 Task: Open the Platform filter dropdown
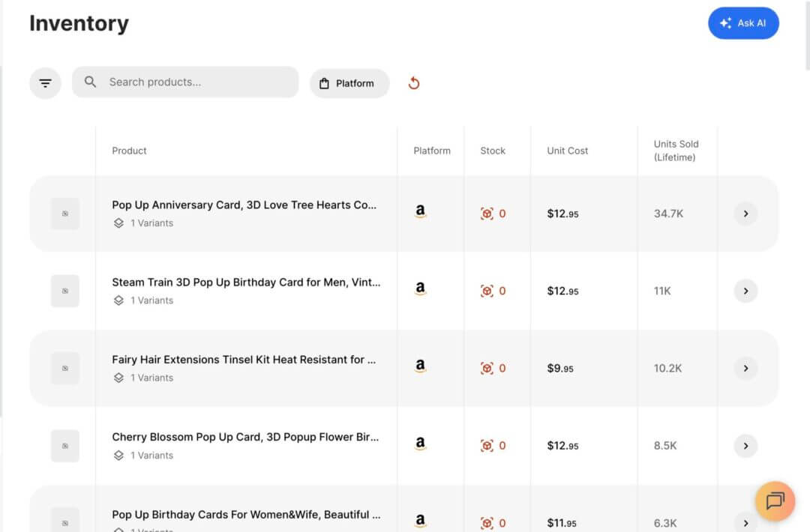click(349, 83)
